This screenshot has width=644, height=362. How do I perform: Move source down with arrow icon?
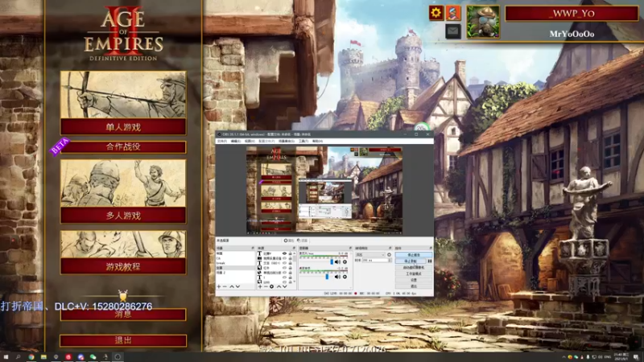click(x=285, y=286)
